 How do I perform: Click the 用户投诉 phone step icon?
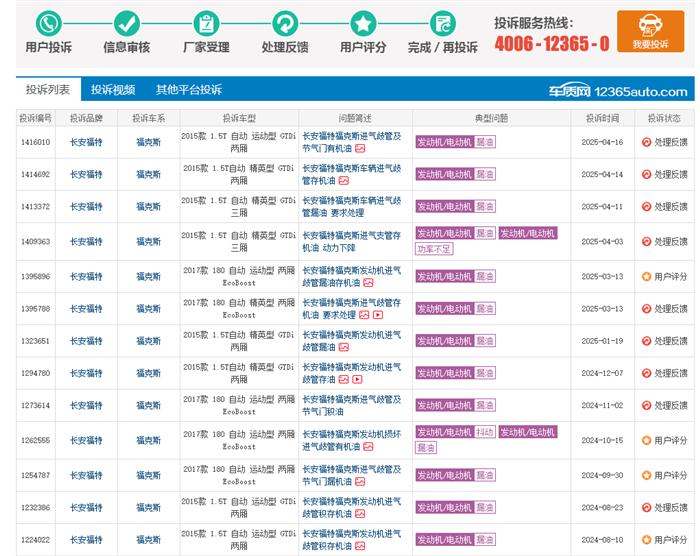[49, 24]
